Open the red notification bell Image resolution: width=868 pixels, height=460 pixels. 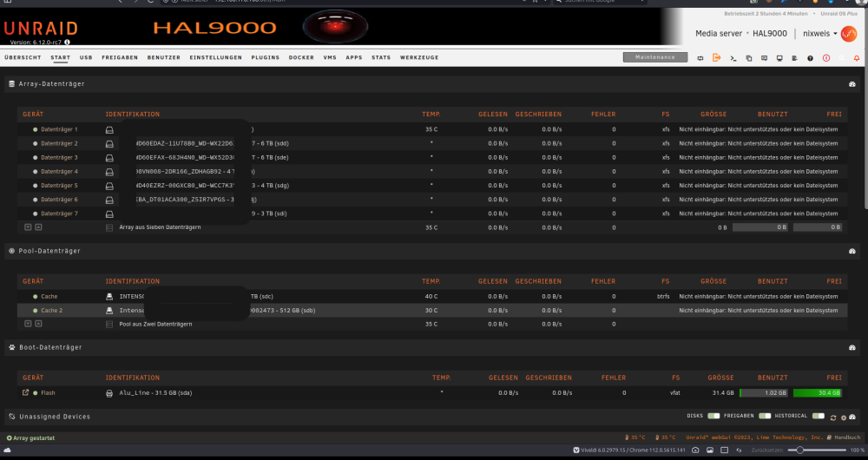click(x=857, y=58)
